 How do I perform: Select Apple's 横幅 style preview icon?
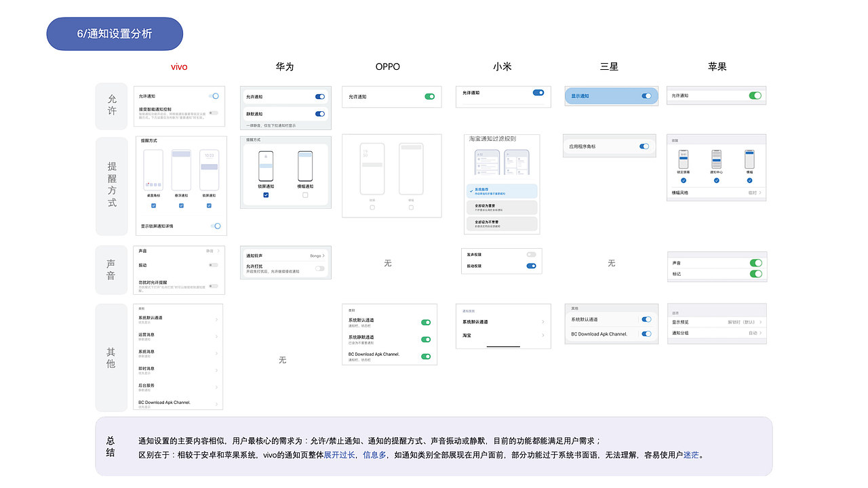coord(749,159)
